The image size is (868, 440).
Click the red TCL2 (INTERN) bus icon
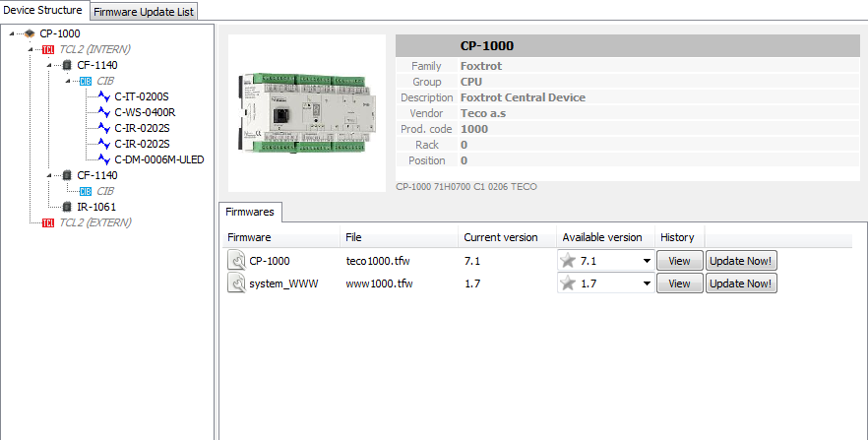48,49
